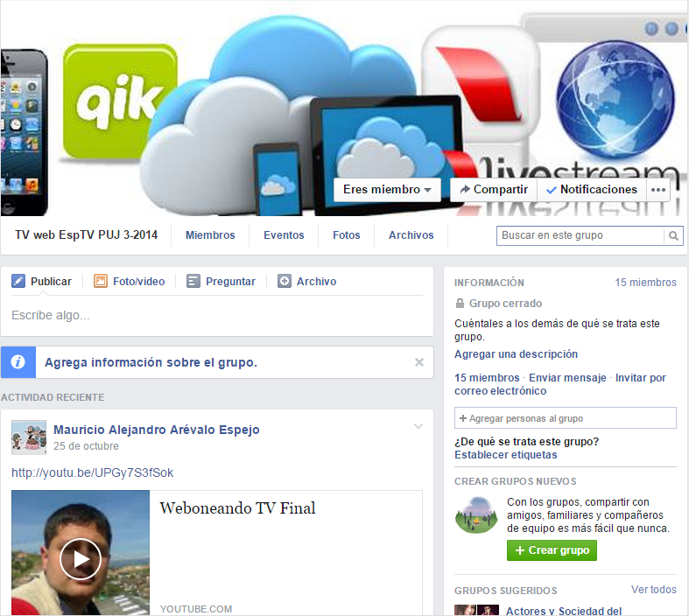Screen dimensions: 689x616
Task: Focus the 'Agregar personas al grupo' field
Action: click(x=565, y=418)
